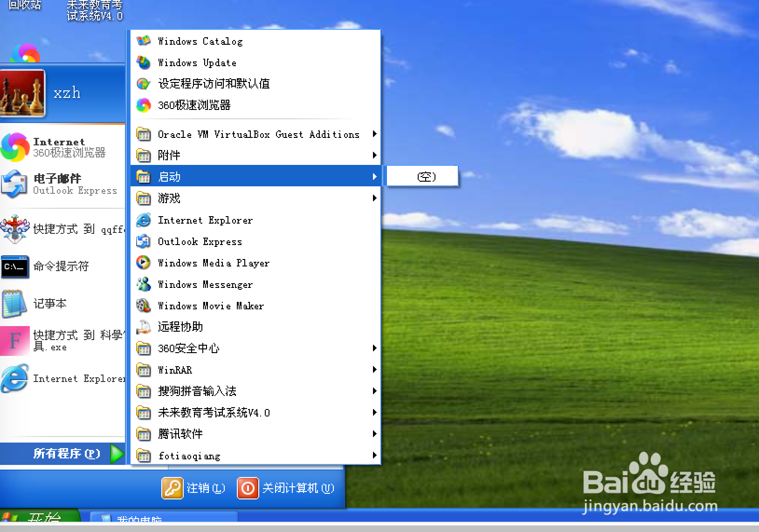Select Windows Movie Maker entry

[256, 306]
